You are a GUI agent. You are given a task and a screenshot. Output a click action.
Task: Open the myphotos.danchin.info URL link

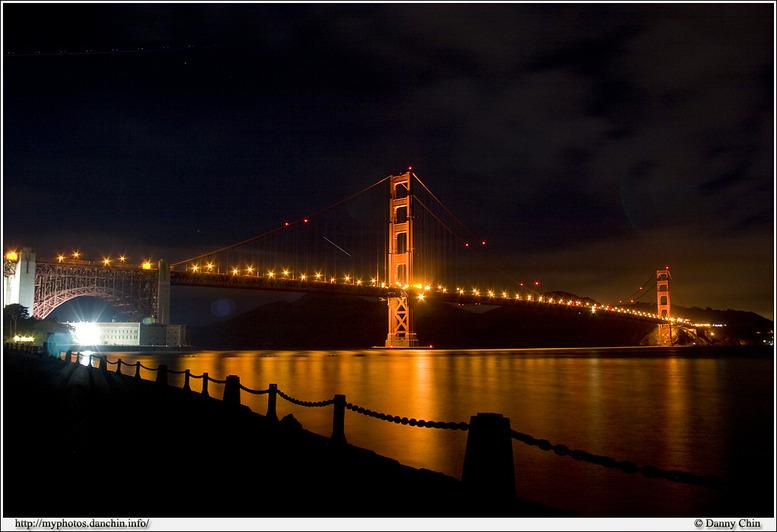pyautogui.click(x=82, y=524)
